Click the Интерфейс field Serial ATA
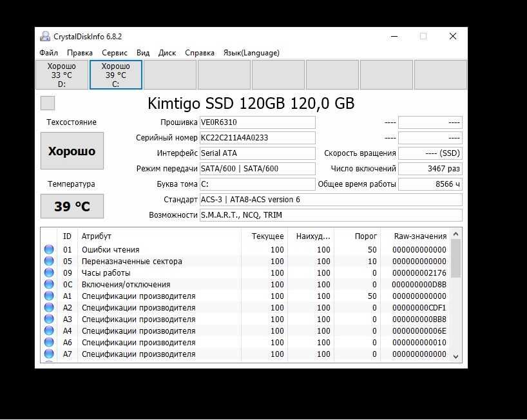The height and width of the screenshot is (420, 527). pos(258,153)
